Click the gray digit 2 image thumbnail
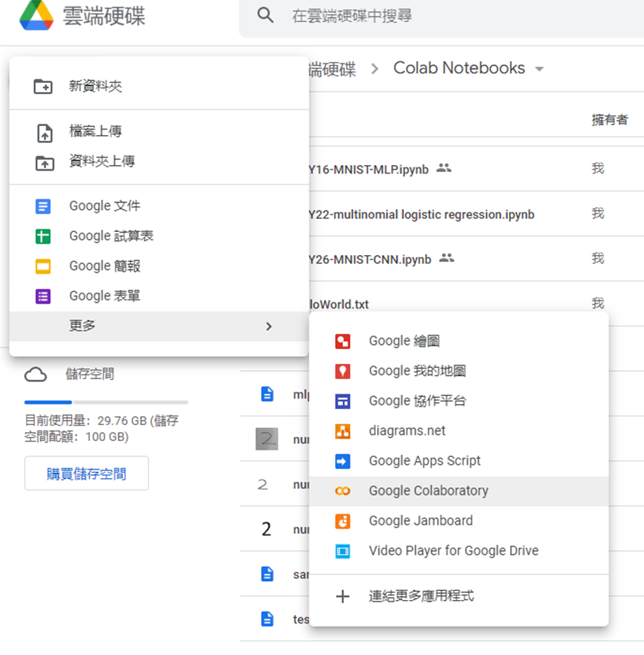The width and height of the screenshot is (644, 655). click(267, 439)
